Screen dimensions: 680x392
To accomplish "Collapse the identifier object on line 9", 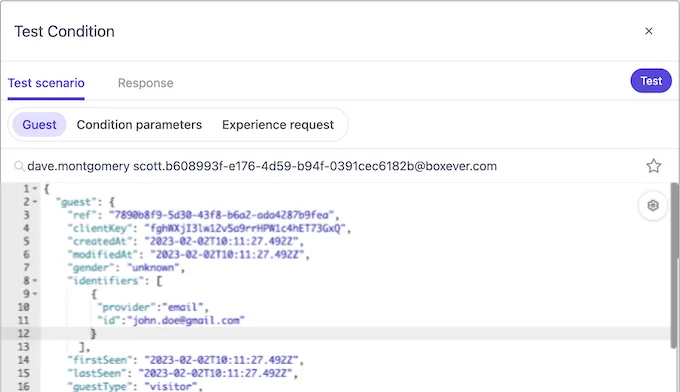I will (35, 294).
